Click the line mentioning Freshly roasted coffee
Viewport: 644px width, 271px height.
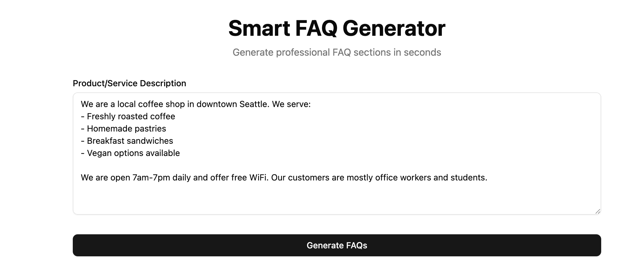pos(128,116)
